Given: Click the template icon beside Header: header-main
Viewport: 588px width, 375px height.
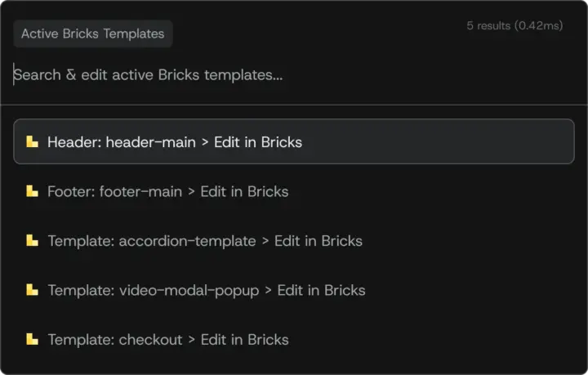Looking at the screenshot, I should (32, 142).
